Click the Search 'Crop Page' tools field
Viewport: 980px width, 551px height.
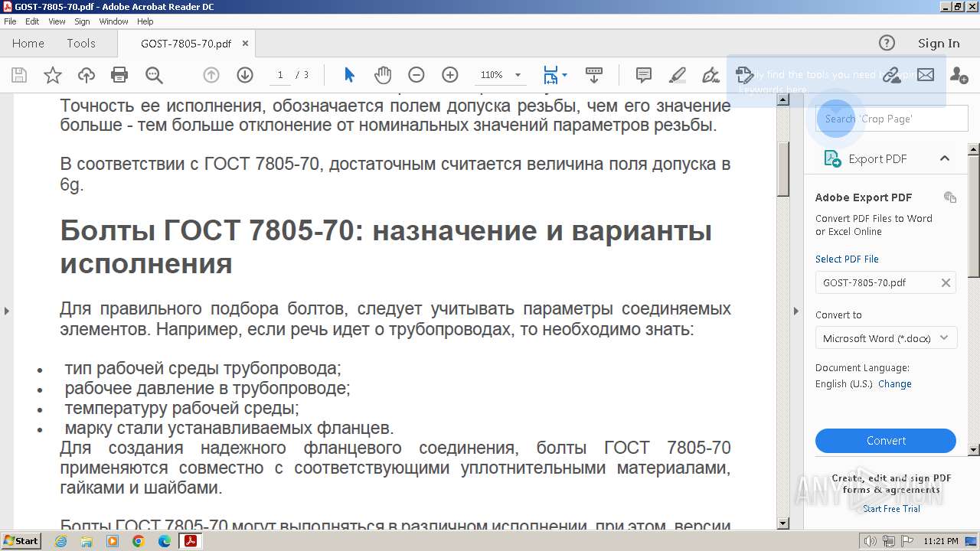coord(892,119)
